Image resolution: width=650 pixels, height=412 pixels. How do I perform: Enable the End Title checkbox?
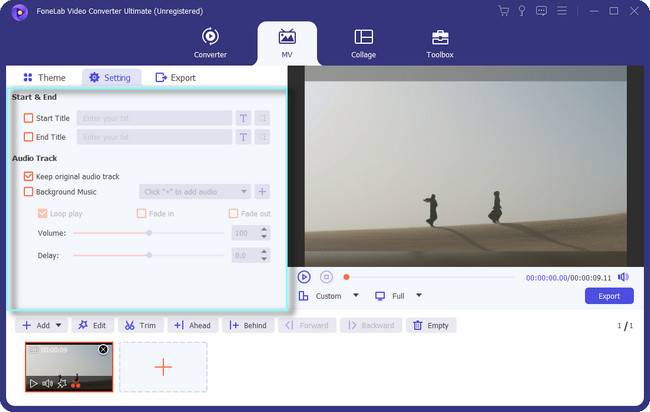[x=28, y=137]
